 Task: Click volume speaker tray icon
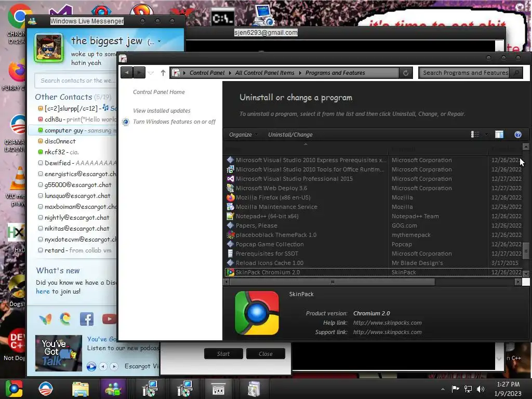coord(481,389)
